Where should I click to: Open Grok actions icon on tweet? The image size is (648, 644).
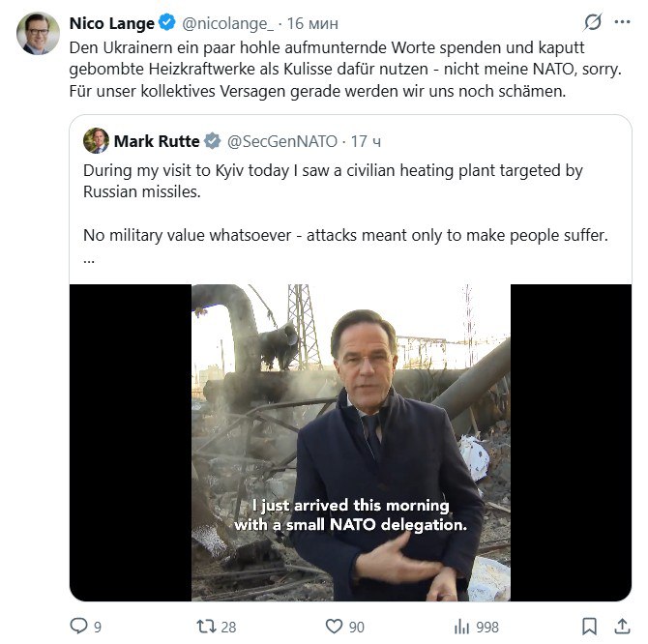pos(592,23)
